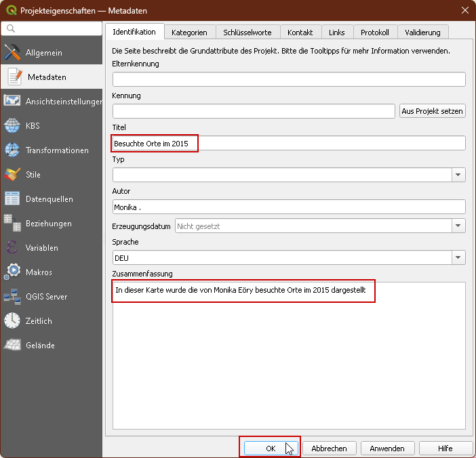
Task: Open the Allgemein settings icon
Action: tap(12, 52)
